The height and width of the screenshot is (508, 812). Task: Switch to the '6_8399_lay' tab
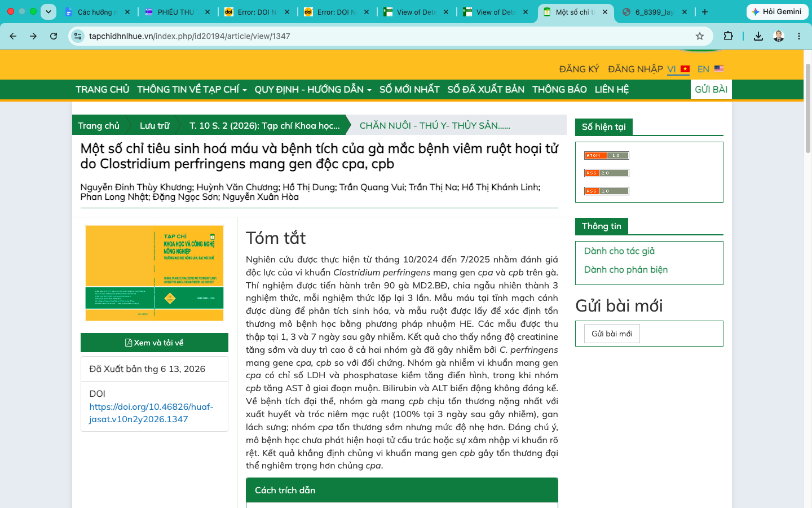click(x=653, y=12)
